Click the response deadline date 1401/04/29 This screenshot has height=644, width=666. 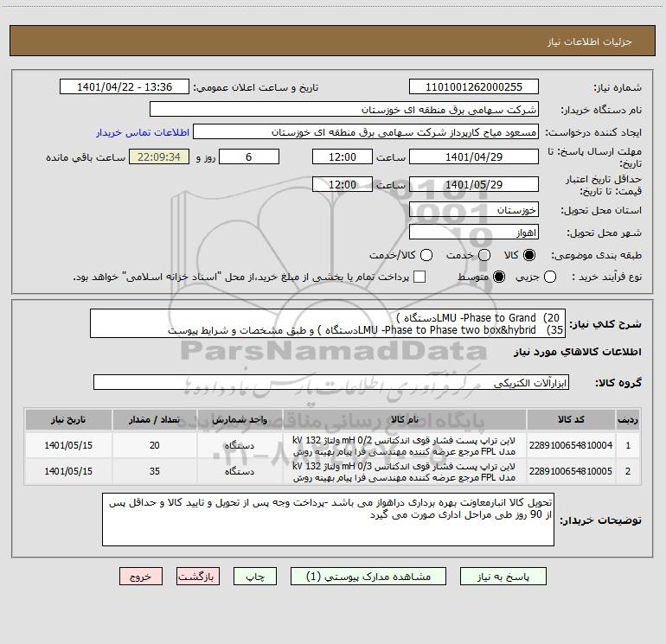pos(474,156)
